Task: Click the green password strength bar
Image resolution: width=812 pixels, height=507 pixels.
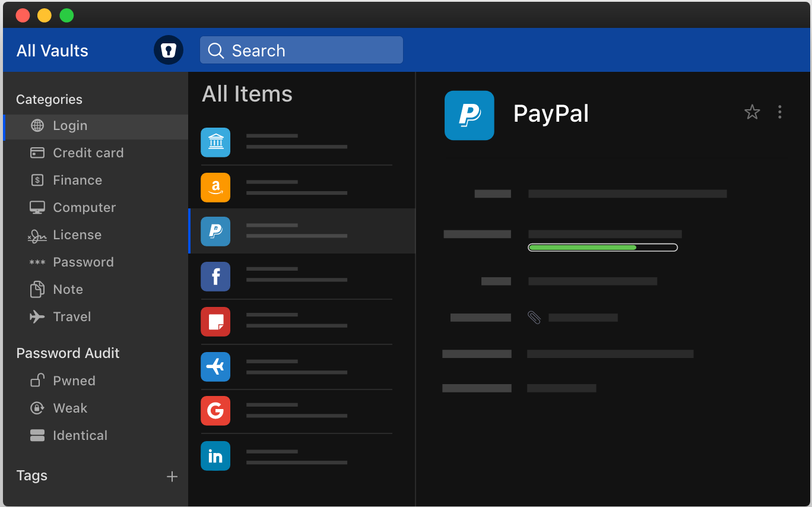Action: click(602, 247)
